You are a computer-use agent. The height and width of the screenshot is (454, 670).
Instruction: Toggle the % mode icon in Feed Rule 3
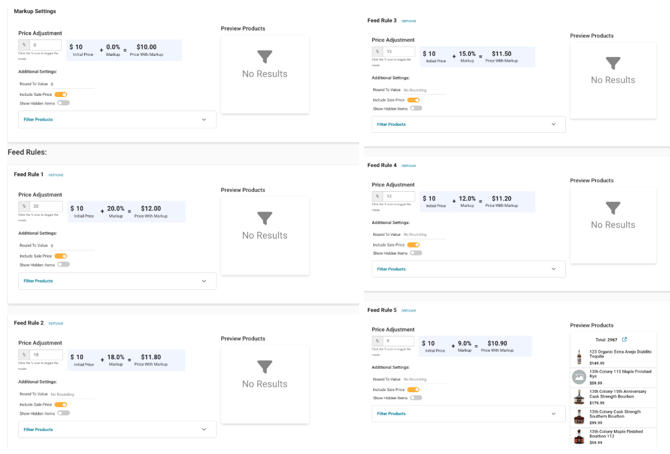coord(377,51)
